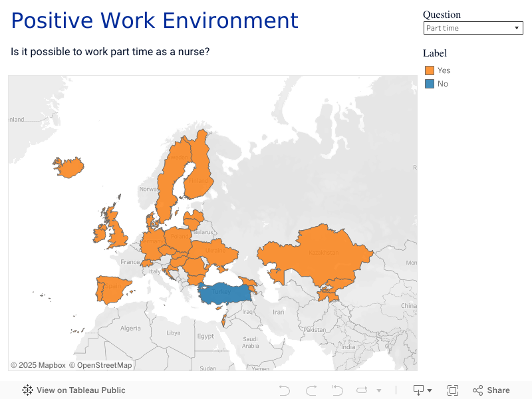
Task: Click the Share network icon
Action: [477, 390]
